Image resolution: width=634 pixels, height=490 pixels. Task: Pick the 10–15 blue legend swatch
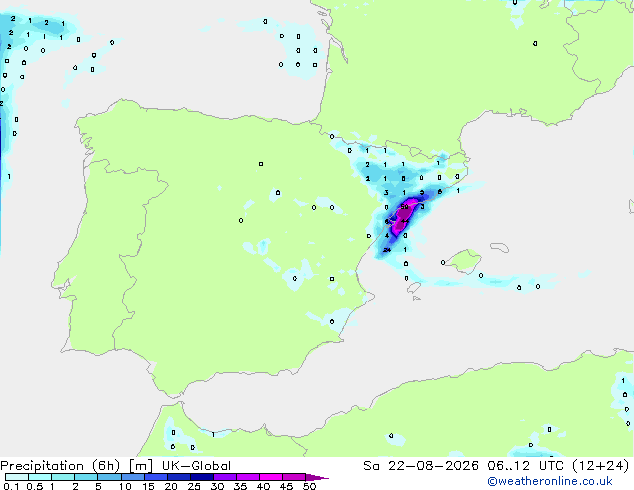133,477
